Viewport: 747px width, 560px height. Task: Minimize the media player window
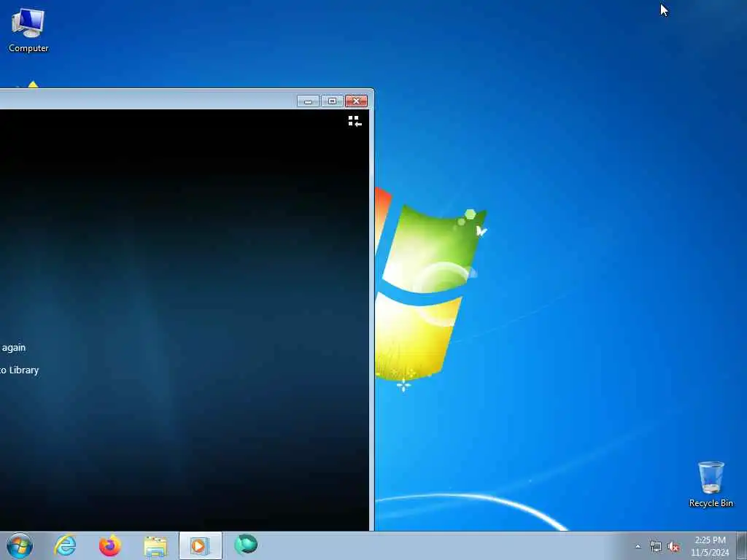click(x=309, y=101)
